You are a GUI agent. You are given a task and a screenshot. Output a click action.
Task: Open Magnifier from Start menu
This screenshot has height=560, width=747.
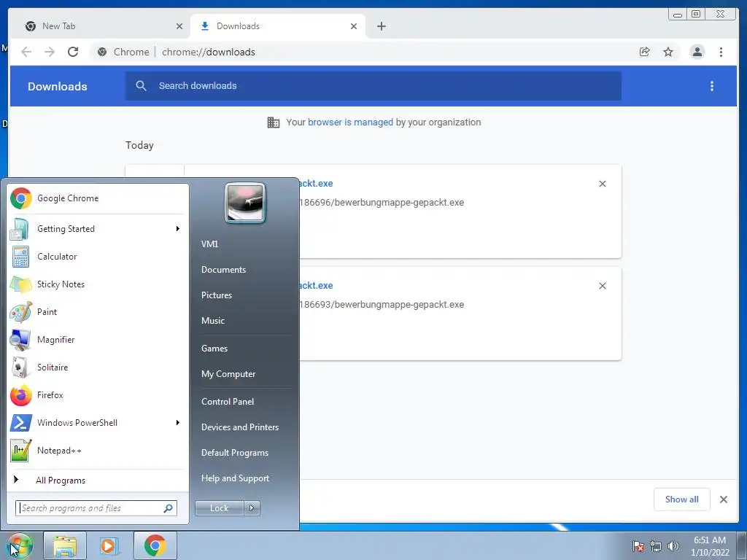point(98,340)
